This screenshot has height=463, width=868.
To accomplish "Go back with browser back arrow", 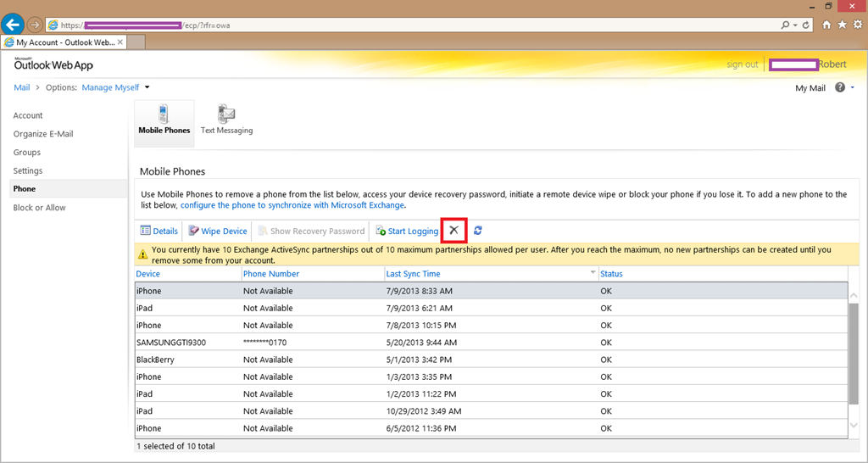I will click(x=13, y=25).
